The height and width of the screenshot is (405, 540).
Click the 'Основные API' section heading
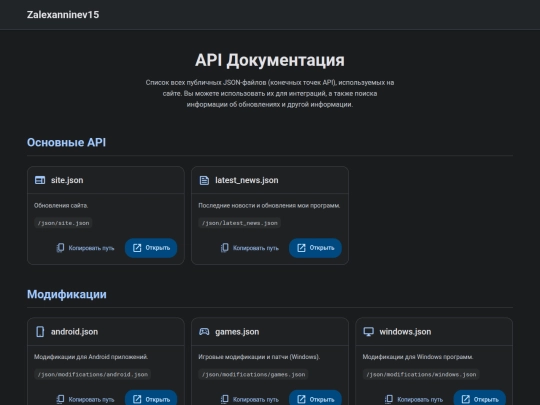pyautogui.click(x=66, y=143)
